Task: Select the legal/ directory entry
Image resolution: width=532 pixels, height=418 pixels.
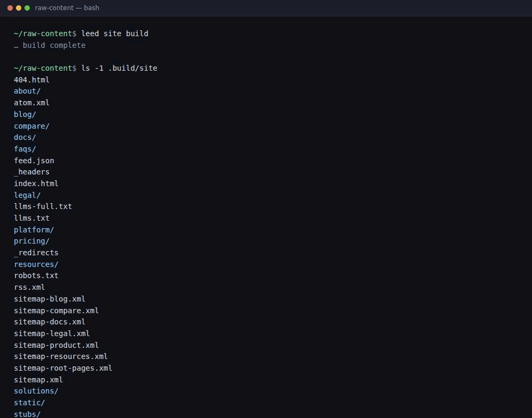Action: 27,195
